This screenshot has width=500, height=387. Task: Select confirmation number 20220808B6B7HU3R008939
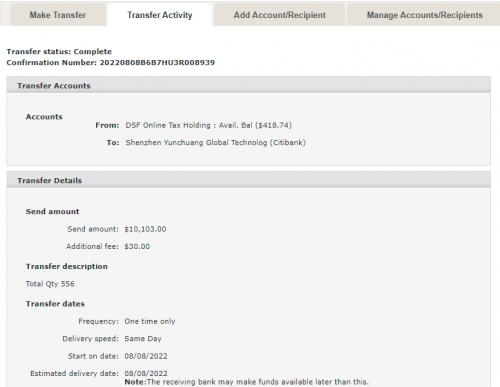pos(157,63)
